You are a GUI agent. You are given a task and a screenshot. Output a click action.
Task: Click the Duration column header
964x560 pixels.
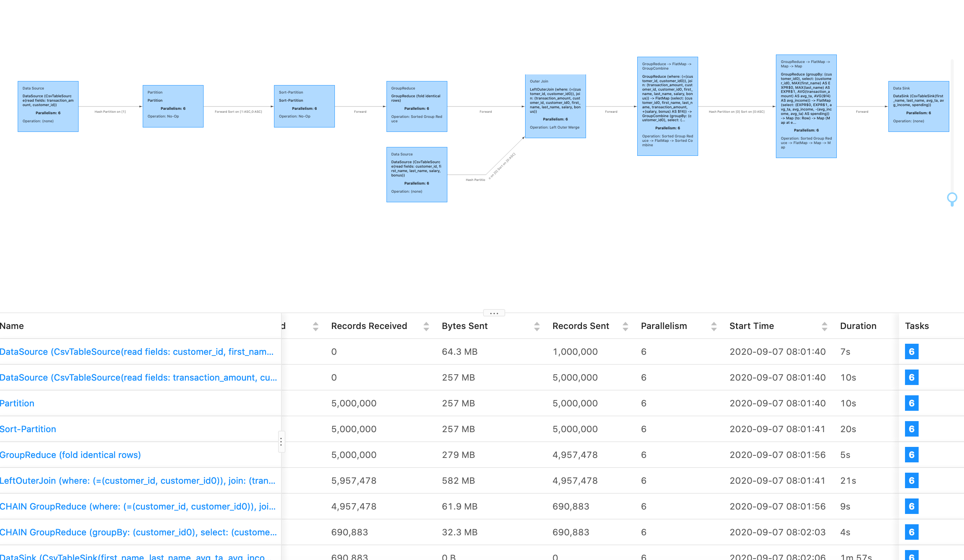click(858, 326)
